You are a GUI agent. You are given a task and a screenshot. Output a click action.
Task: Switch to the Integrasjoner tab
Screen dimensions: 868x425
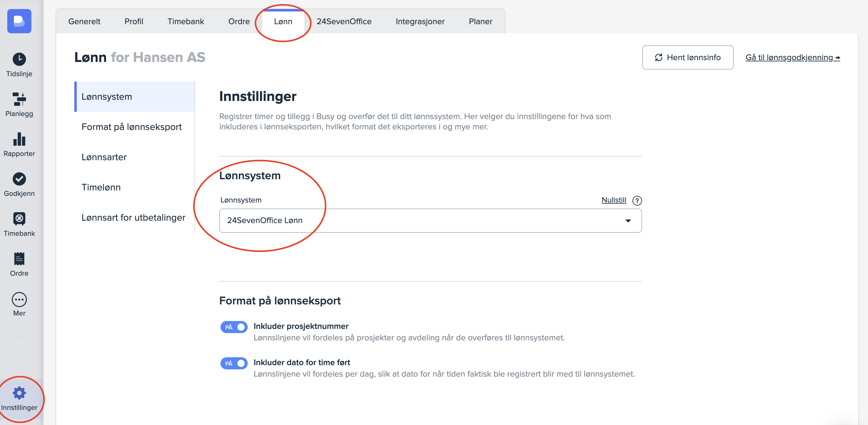click(420, 21)
